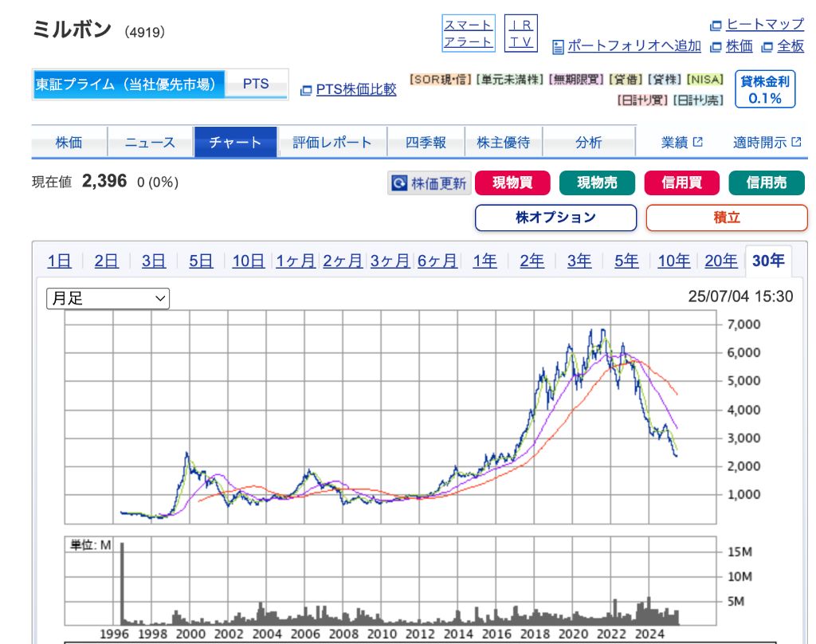Viewport: 816px width, 644px height.
Task: Select the 10年 chart range
Action: pos(674,261)
